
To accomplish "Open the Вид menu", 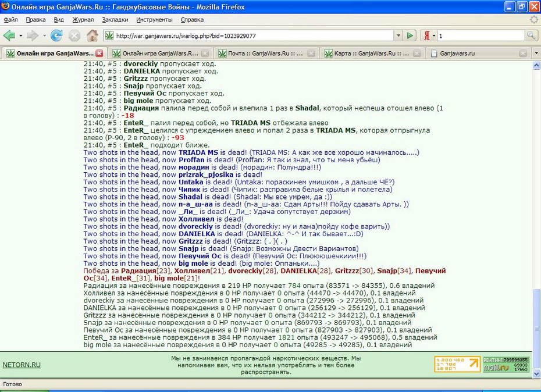I will 59,20.
